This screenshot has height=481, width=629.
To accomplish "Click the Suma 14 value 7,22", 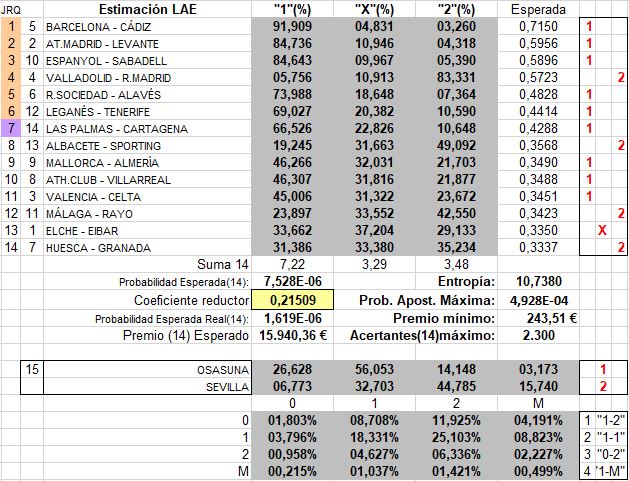I will point(292,264).
